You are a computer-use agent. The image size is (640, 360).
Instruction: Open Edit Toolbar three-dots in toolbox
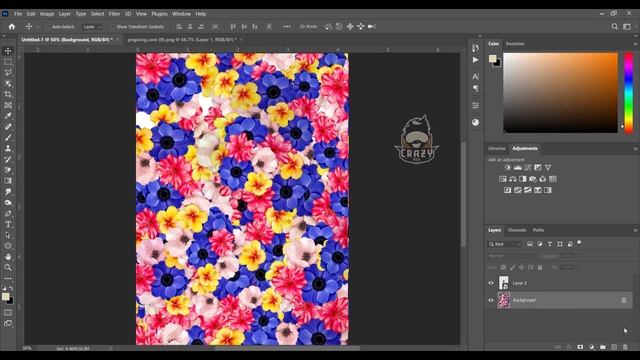coord(8,279)
